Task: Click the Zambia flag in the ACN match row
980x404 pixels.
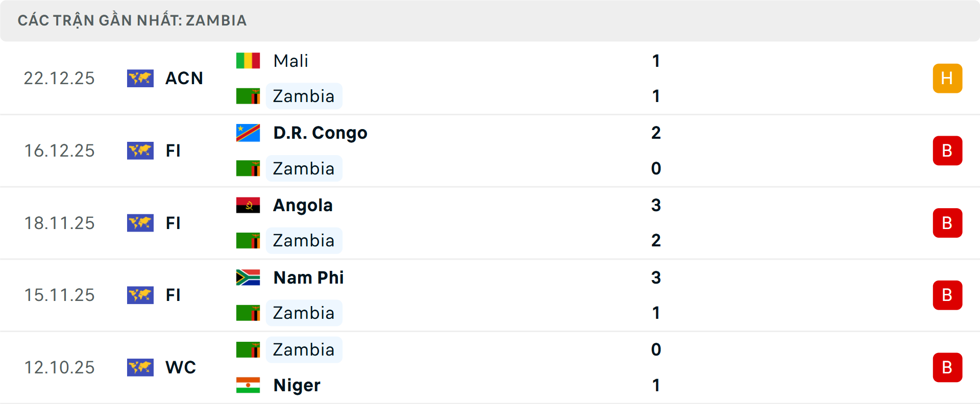Action: [x=248, y=96]
